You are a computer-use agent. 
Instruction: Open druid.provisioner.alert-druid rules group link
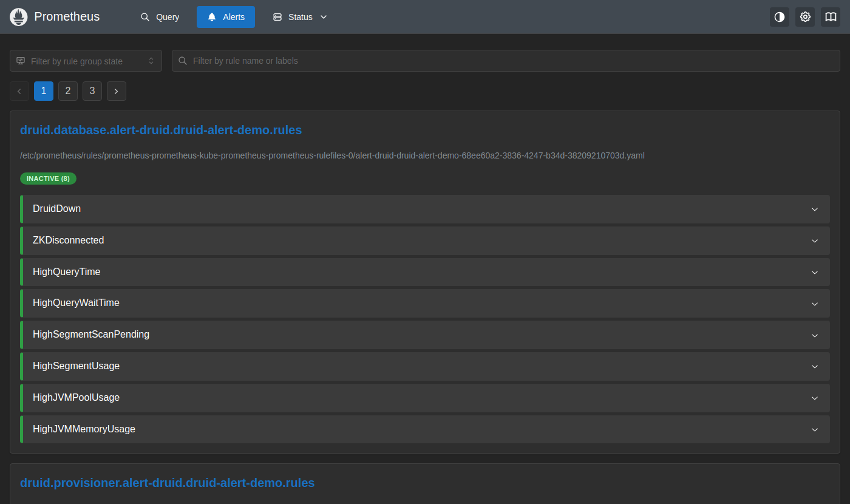tap(167, 483)
